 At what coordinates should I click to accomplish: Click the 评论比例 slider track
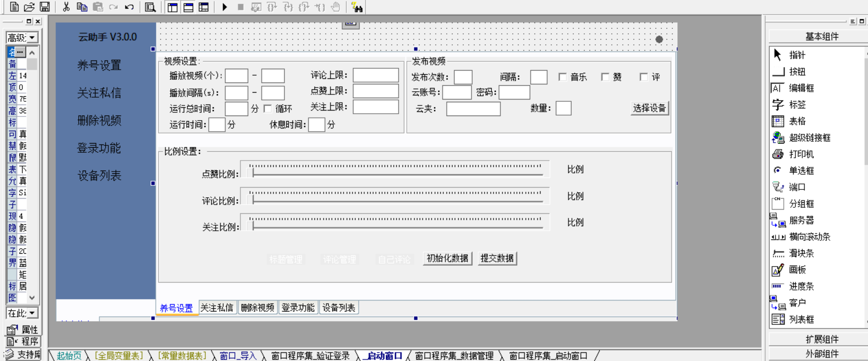click(x=395, y=196)
